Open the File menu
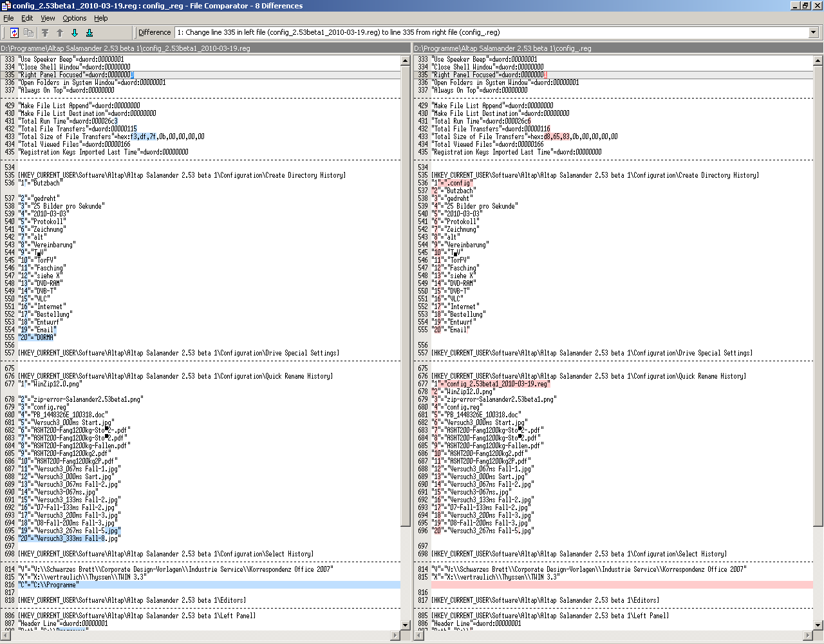 (8, 18)
